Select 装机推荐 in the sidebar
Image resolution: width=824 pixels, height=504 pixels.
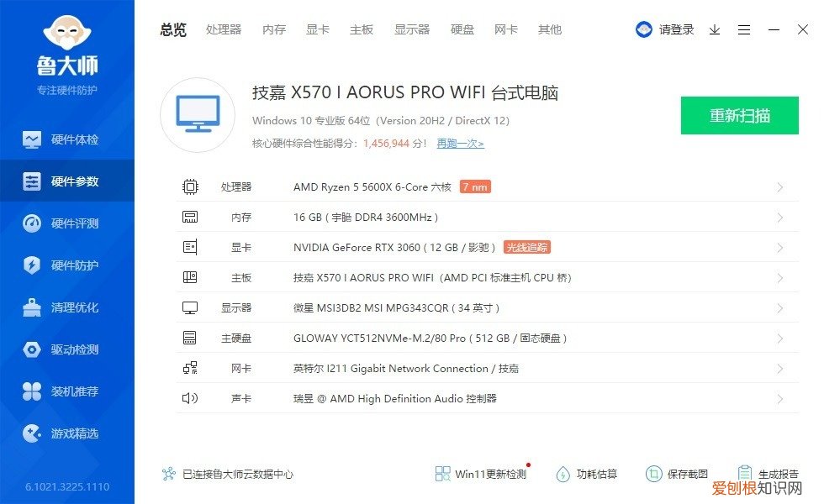67,391
